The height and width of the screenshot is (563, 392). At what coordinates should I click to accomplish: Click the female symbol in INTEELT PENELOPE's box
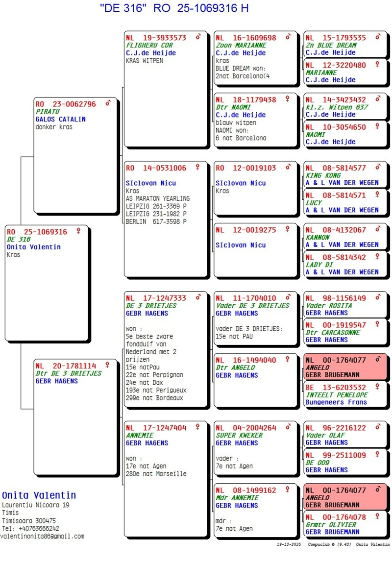point(377,387)
